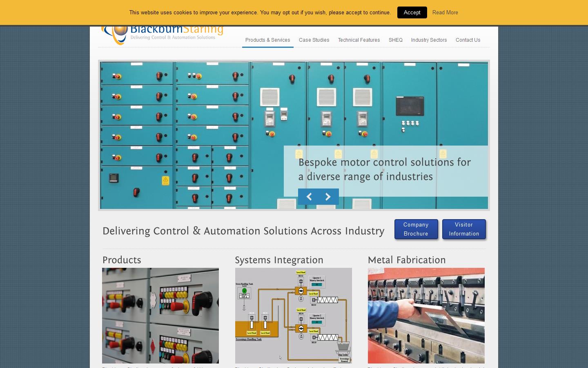Viewport: 588px width, 368px height.
Task: Navigate to Contact Us
Action: pos(468,40)
